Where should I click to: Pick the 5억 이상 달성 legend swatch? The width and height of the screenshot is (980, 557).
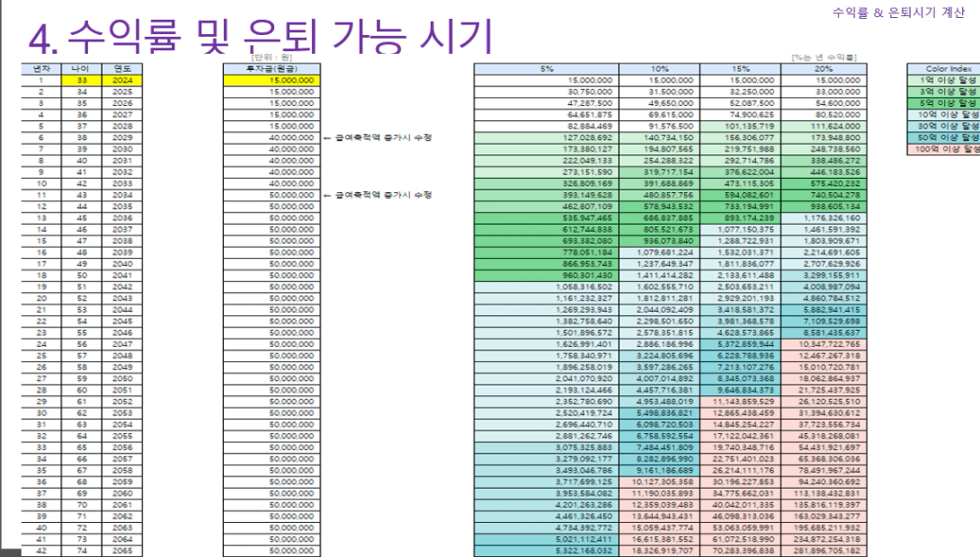click(943, 103)
